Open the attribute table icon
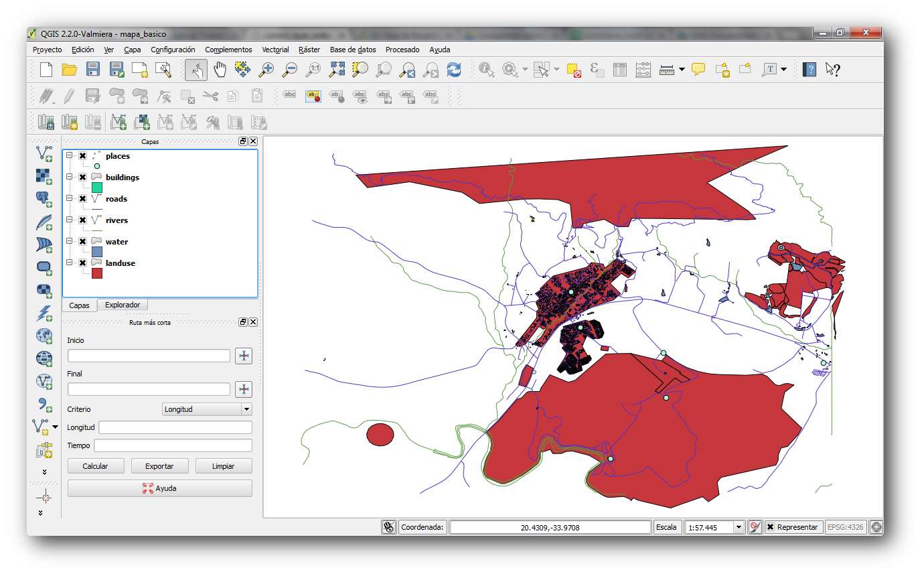The width and height of the screenshot is (924, 576). coord(620,69)
